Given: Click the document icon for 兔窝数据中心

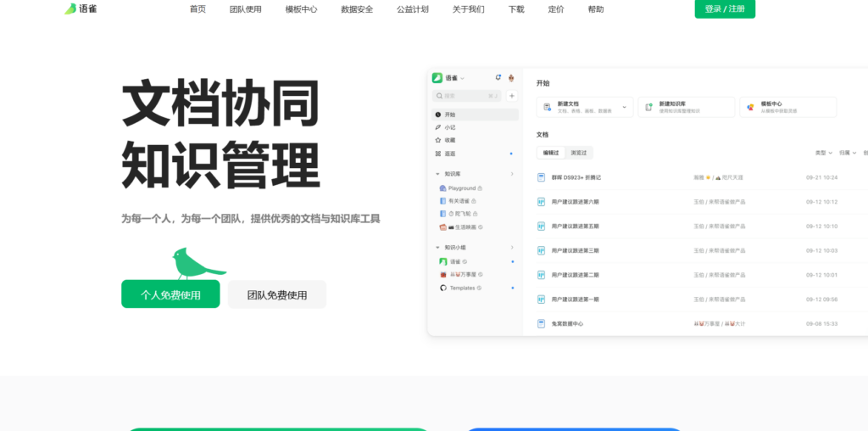Looking at the screenshot, I should [x=542, y=323].
